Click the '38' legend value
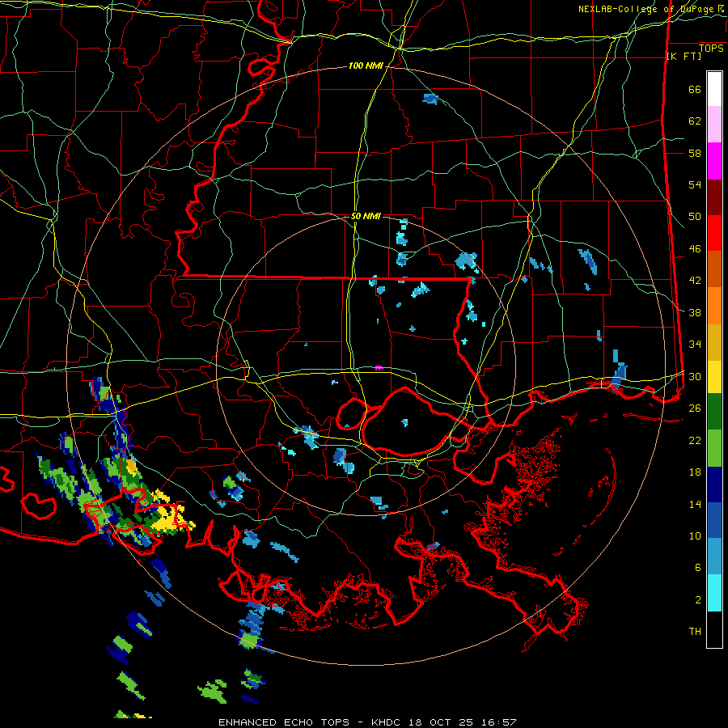The height and width of the screenshot is (728, 728). coord(695,312)
